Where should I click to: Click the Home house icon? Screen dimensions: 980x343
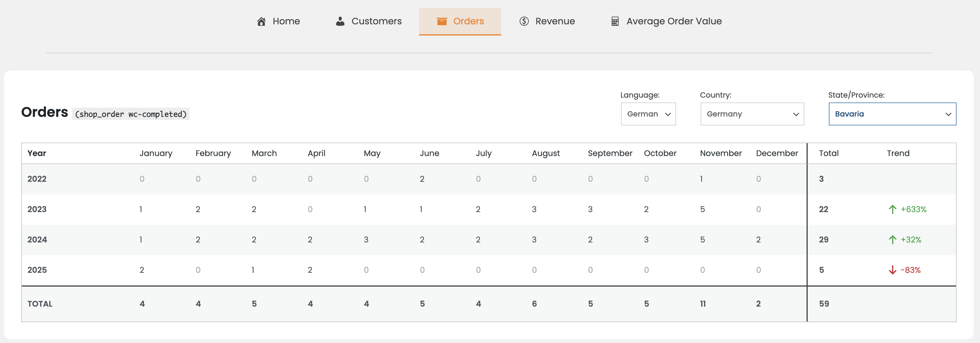tap(261, 21)
